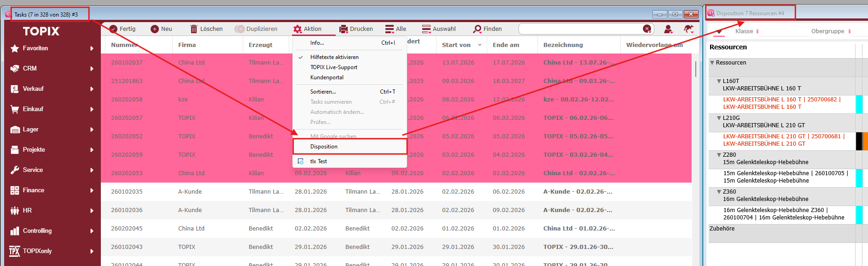Open the Service wrench module
The image size is (868, 266).
(x=15, y=170)
